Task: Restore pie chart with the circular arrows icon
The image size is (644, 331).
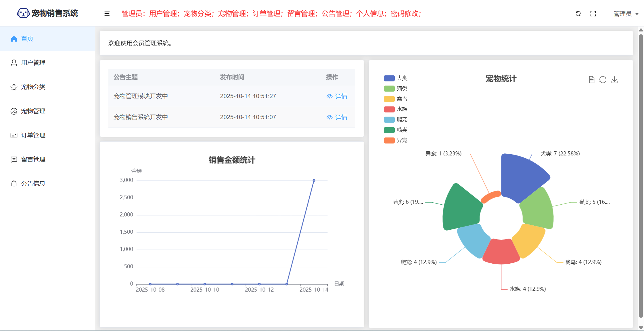Action: [603, 80]
